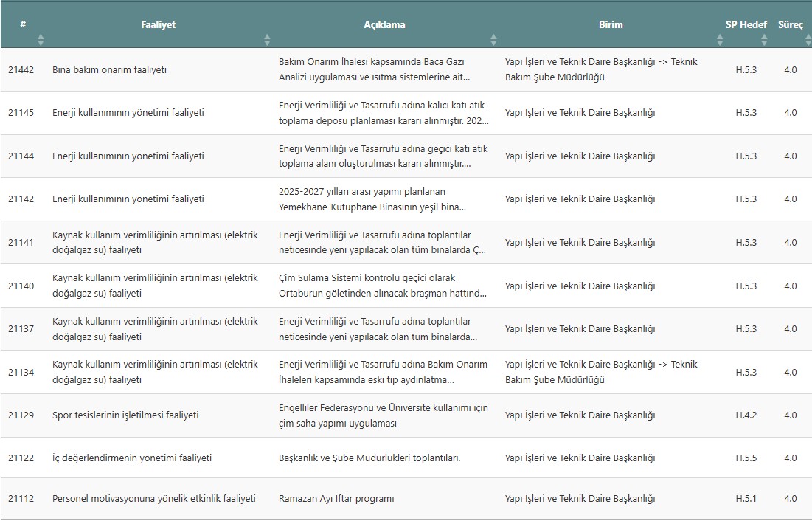Click row number 21145
812x521 pixels.
tap(21, 113)
